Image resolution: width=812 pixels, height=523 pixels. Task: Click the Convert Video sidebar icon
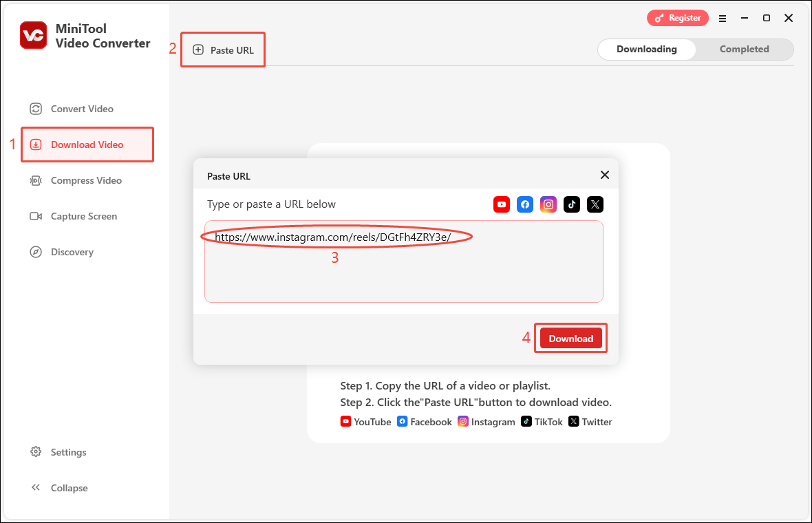coord(36,109)
